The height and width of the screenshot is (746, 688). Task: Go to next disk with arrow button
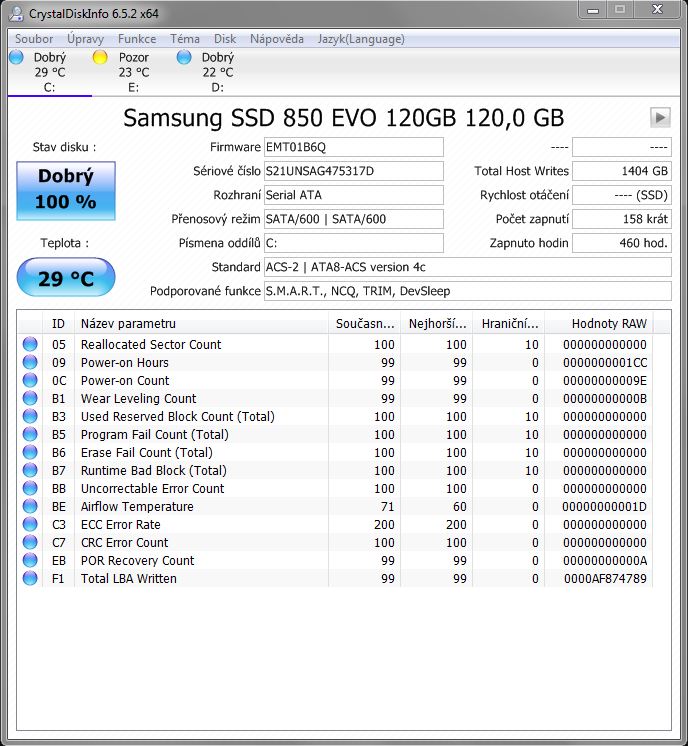(x=660, y=118)
